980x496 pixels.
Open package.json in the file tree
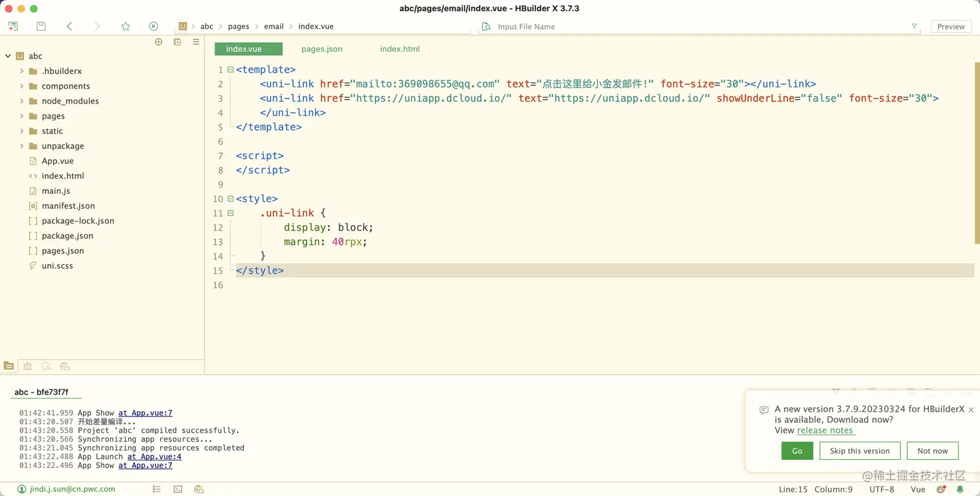click(x=67, y=236)
